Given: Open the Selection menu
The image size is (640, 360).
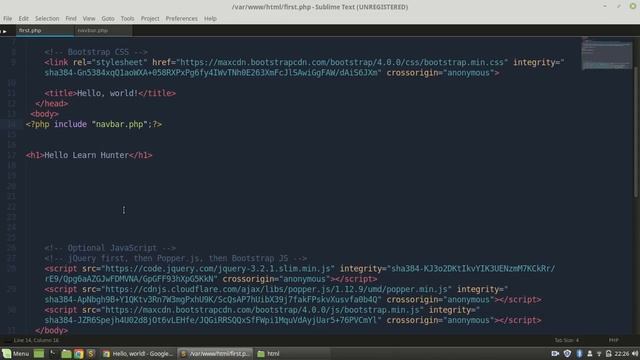Looking at the screenshot, I should tap(47, 18).
